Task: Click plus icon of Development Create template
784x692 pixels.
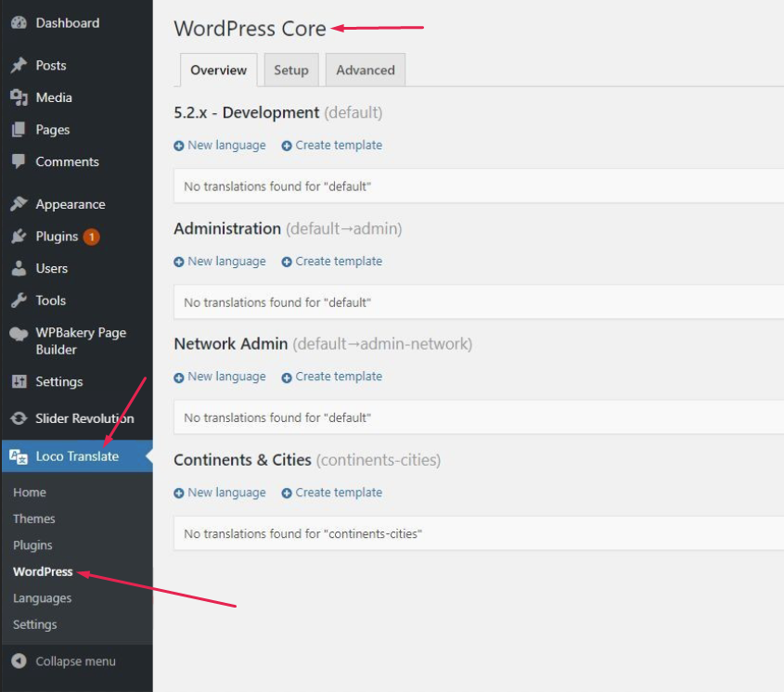Action: pyautogui.click(x=287, y=146)
